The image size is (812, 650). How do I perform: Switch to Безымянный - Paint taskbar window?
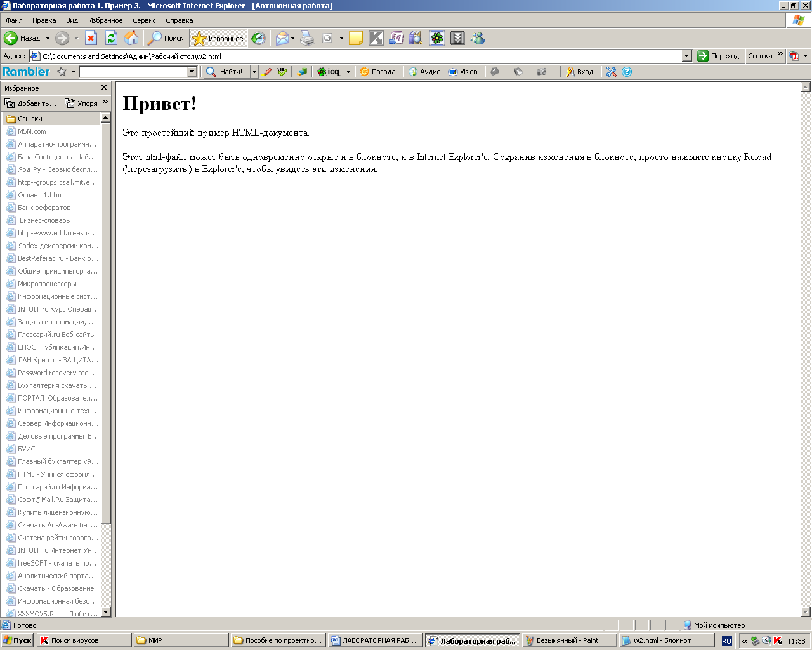(569, 640)
